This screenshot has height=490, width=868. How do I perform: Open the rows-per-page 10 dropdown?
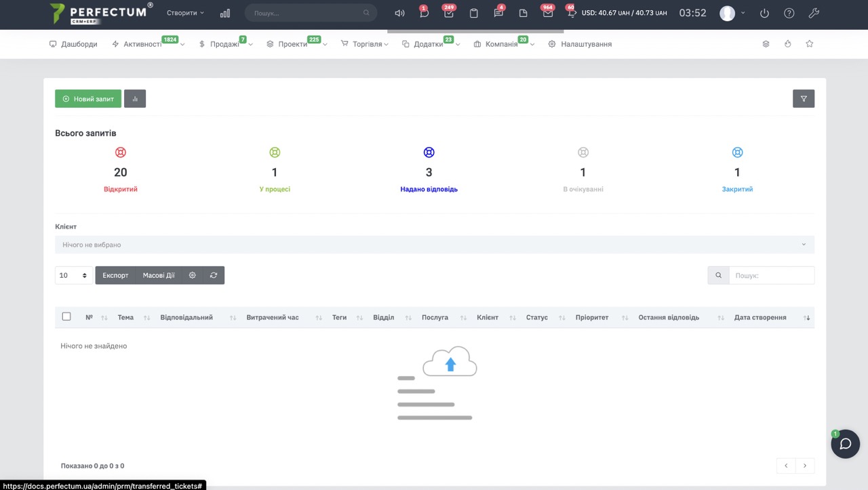pyautogui.click(x=74, y=275)
